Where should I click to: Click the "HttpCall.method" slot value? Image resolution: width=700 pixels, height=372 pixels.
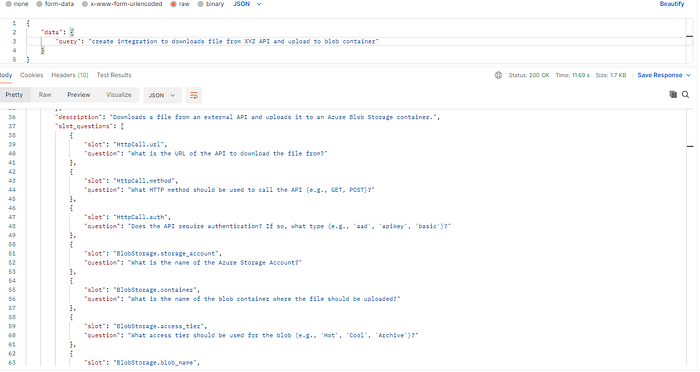[145, 180]
